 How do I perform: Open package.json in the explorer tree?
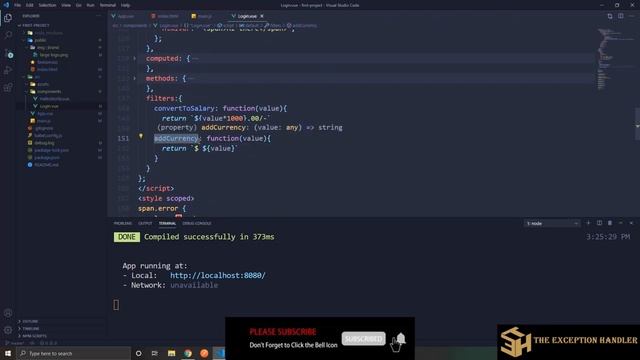tap(47, 158)
